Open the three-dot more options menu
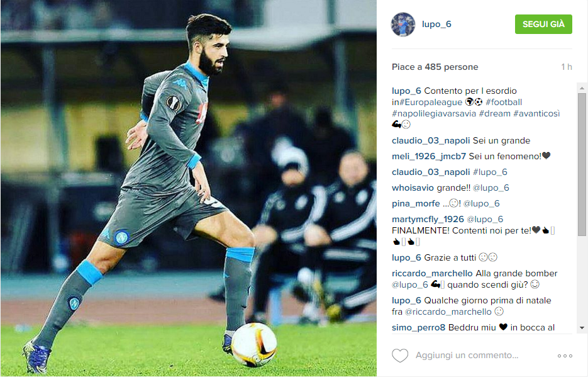Viewport: 588px width, 377px height. pos(565,356)
